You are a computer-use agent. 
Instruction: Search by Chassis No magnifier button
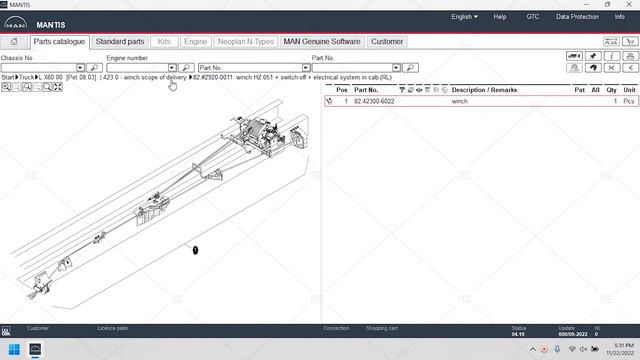94,68
